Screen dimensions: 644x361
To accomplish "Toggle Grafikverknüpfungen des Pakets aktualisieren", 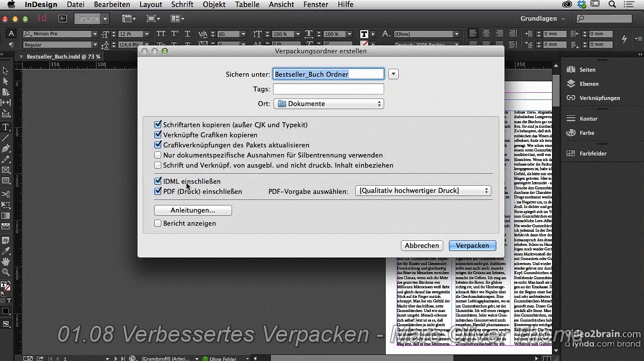I will (x=158, y=145).
